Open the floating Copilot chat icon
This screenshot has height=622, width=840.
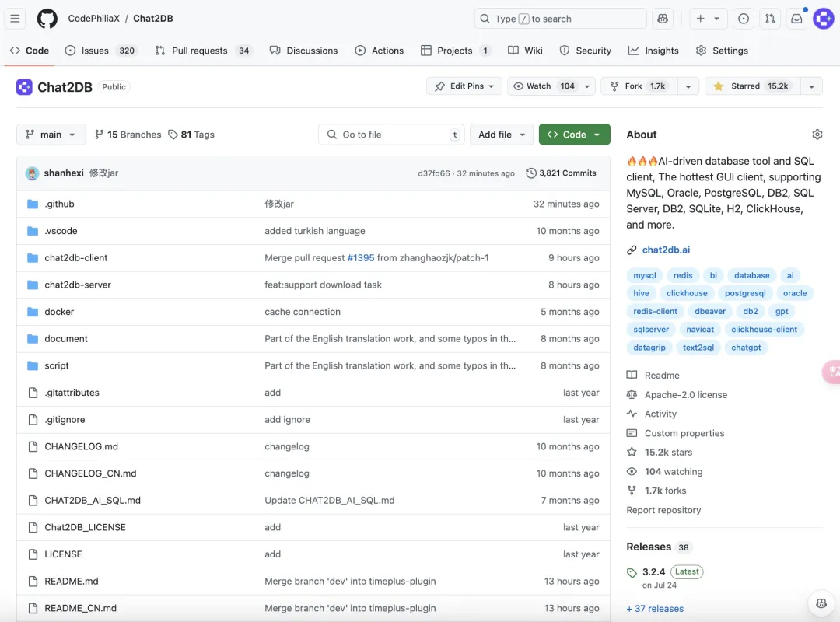(821, 603)
